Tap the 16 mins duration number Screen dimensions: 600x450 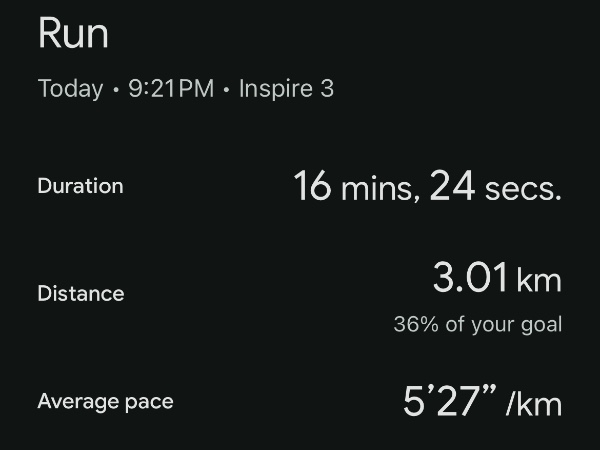tap(312, 186)
